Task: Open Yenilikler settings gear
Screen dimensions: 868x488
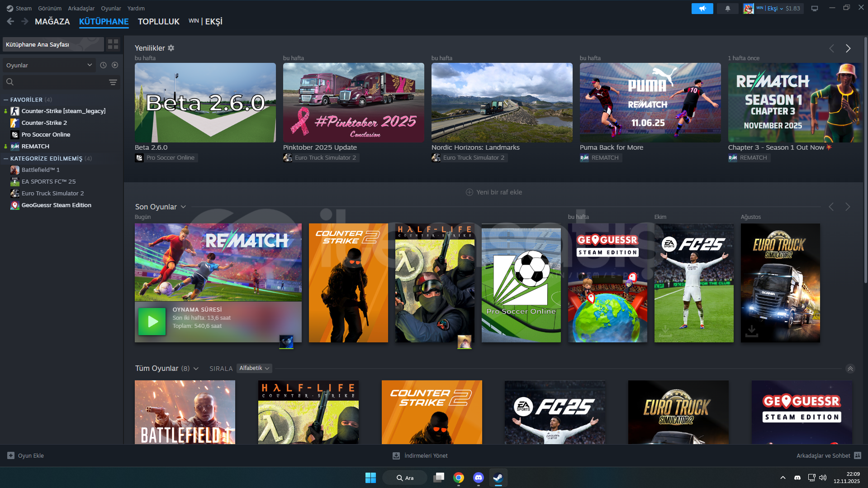Action: [171, 48]
